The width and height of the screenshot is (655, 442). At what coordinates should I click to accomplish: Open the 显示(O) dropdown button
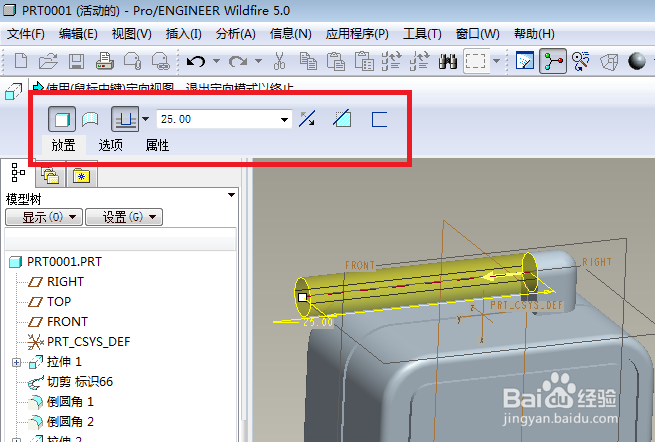(44, 217)
